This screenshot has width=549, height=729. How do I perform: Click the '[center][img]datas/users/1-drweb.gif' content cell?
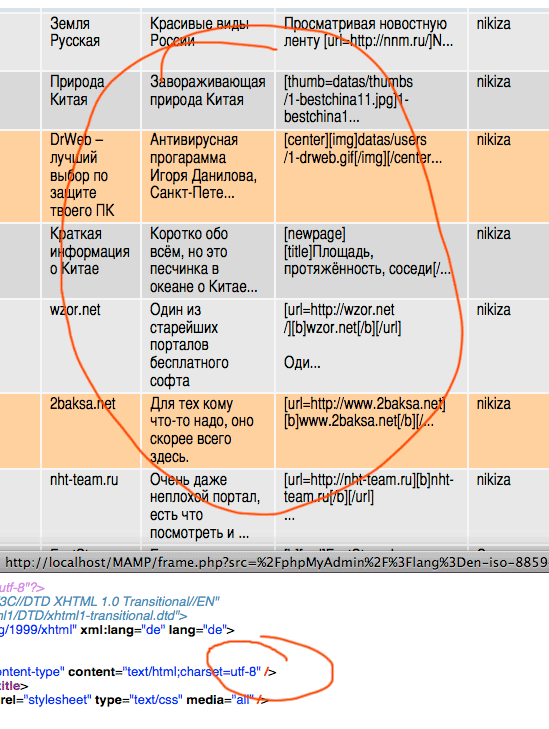(371, 176)
